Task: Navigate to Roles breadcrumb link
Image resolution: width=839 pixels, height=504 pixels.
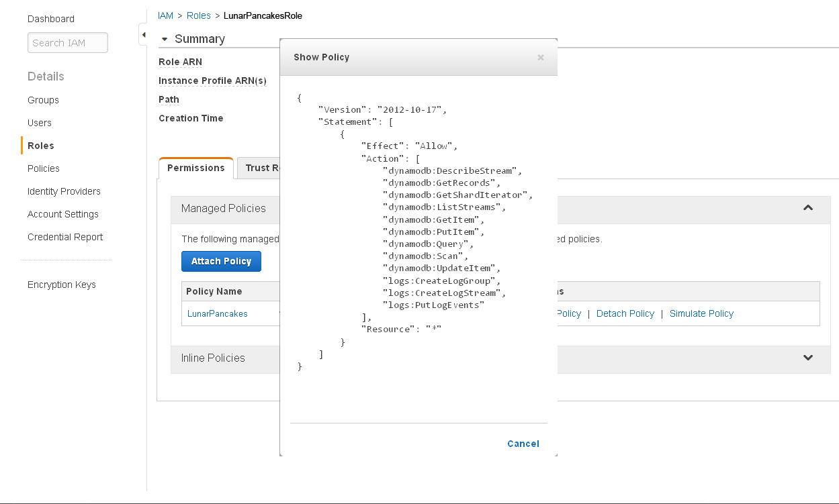Action: tap(199, 15)
